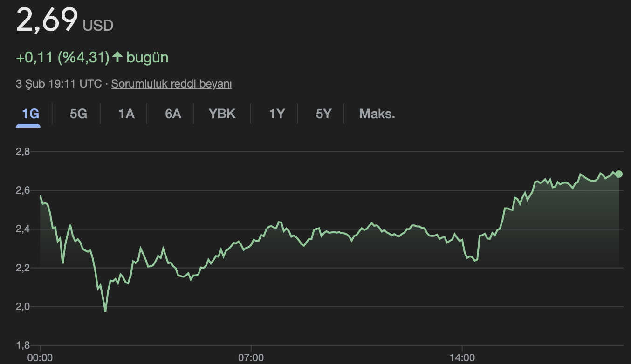Click the 2,6 y-axis label
The image size is (631, 364).
point(23,190)
